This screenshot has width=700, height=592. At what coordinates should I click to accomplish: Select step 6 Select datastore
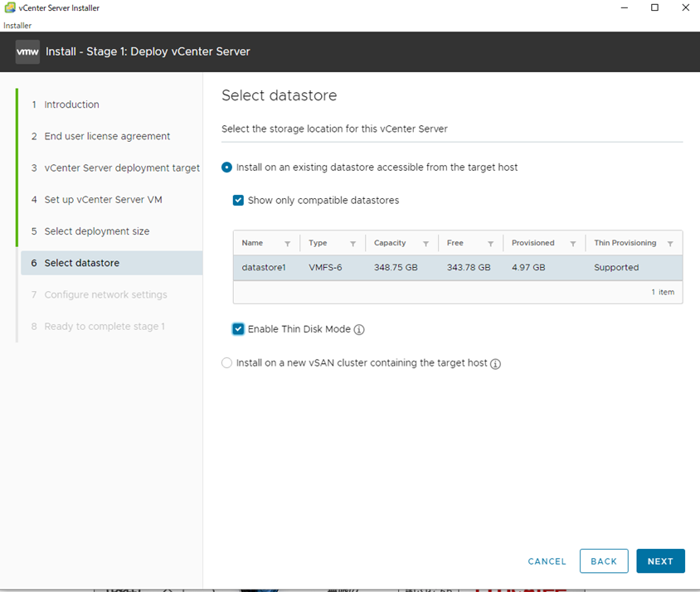point(112,263)
